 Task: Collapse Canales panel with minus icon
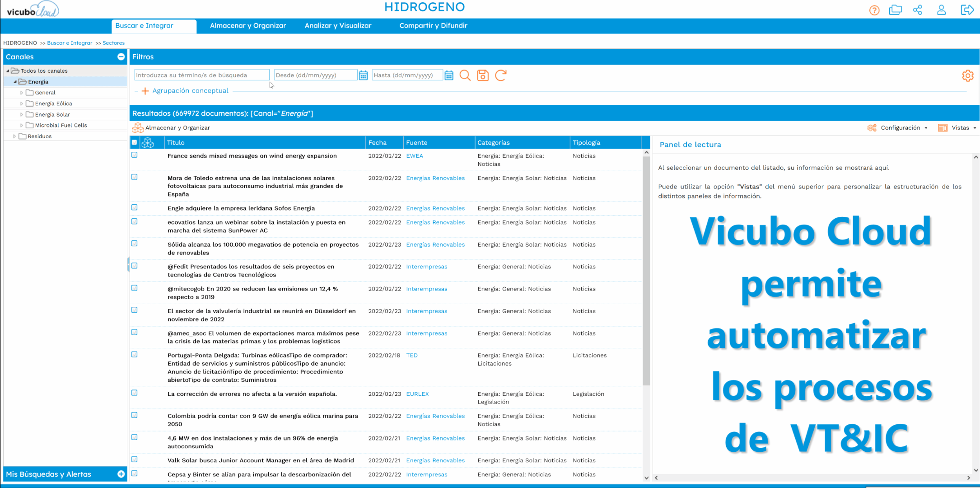click(121, 57)
